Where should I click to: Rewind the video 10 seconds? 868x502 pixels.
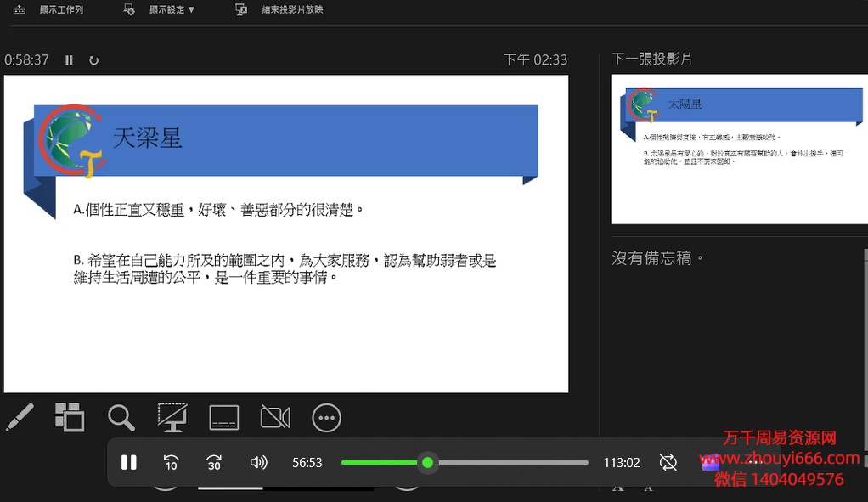coord(171,462)
